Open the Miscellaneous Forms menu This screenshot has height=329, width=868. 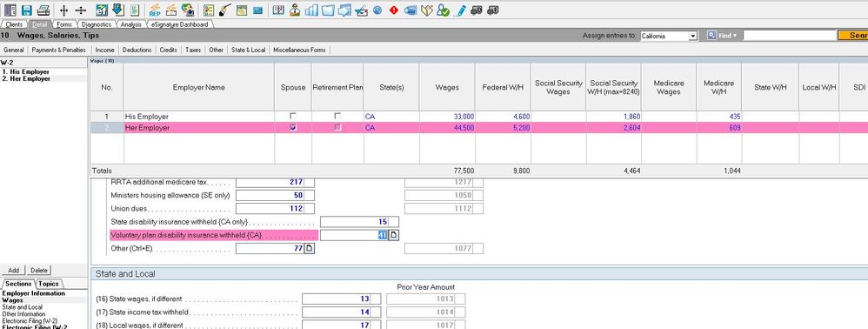click(x=299, y=50)
